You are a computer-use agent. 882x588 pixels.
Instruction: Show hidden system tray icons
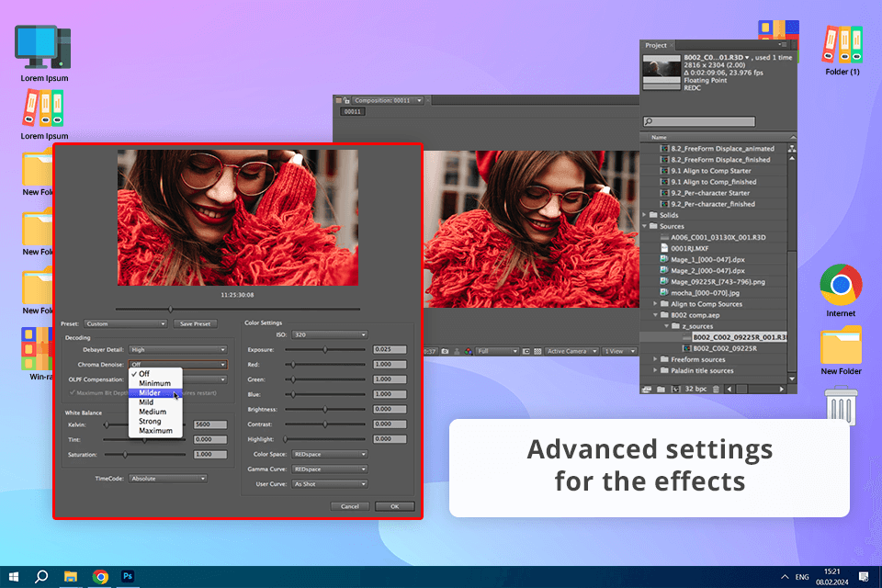point(785,577)
